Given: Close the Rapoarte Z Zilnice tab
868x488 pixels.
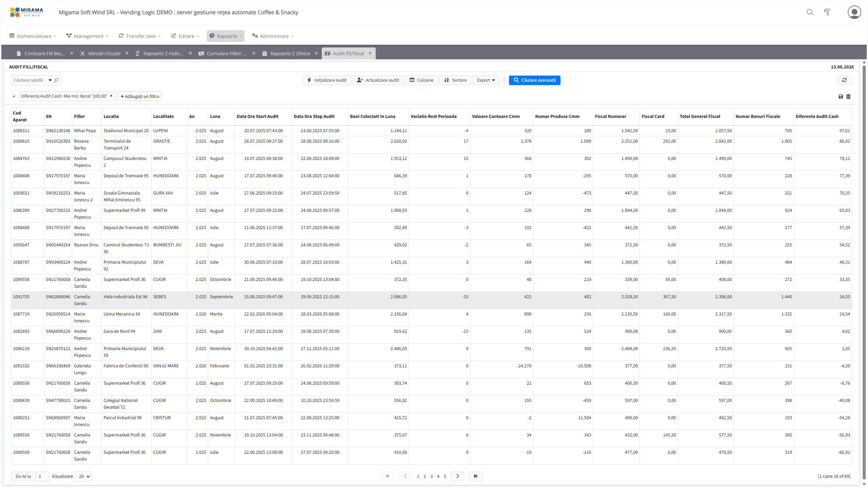Looking at the screenshot, I should (316, 53).
